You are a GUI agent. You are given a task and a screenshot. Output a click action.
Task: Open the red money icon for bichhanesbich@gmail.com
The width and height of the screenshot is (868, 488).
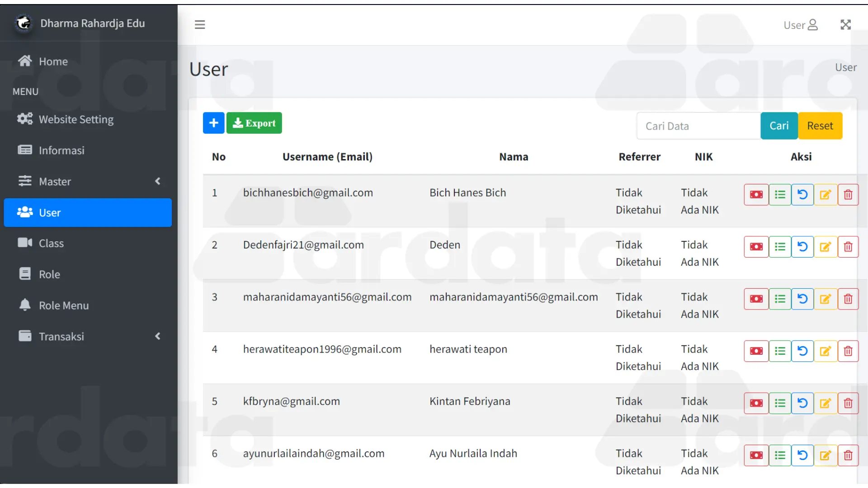click(x=756, y=195)
